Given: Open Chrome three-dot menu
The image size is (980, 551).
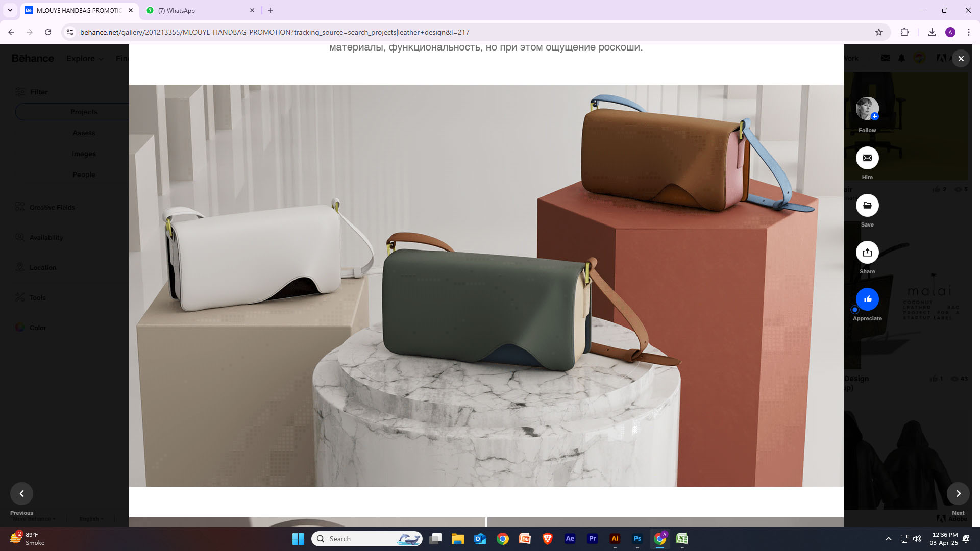Looking at the screenshot, I should [969, 32].
